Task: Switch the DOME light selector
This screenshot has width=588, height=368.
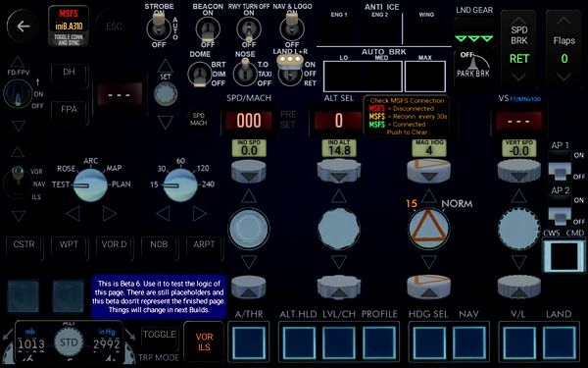Action: tap(200, 74)
